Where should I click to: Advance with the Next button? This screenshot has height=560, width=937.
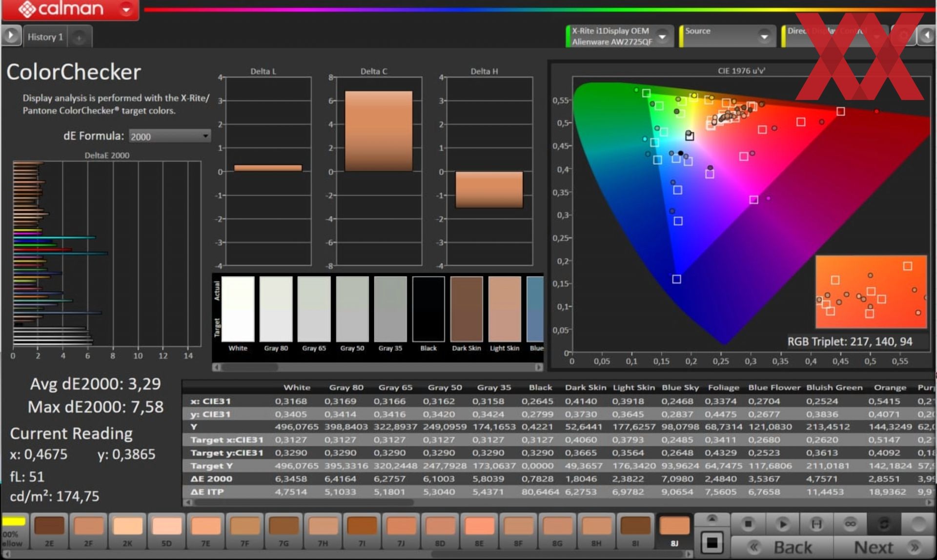884,547
